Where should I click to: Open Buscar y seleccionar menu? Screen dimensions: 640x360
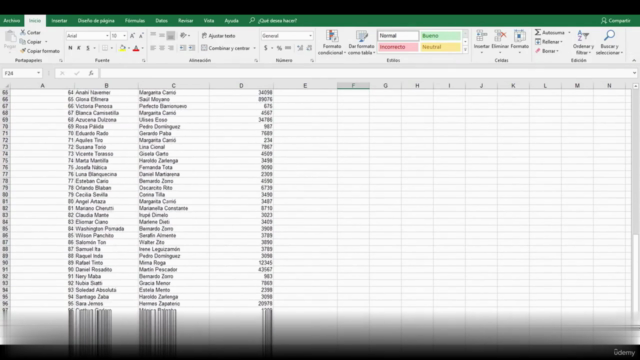pos(609,42)
